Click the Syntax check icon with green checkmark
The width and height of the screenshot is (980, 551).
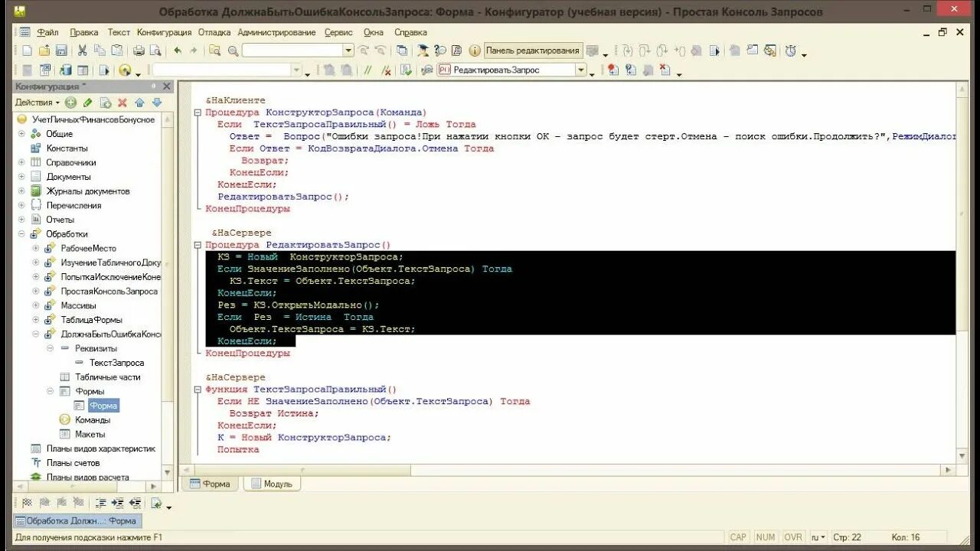click(x=407, y=70)
